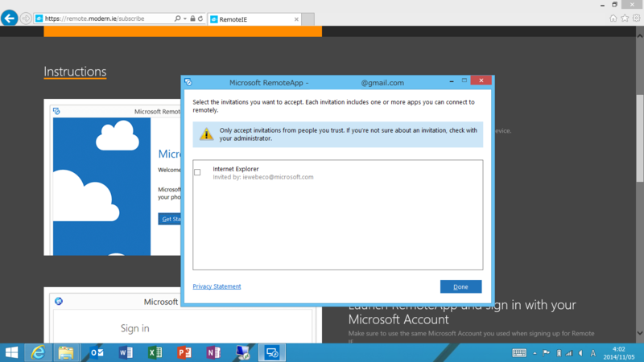Minimize the Microsoft RemoteApp dialog

pyautogui.click(x=452, y=81)
